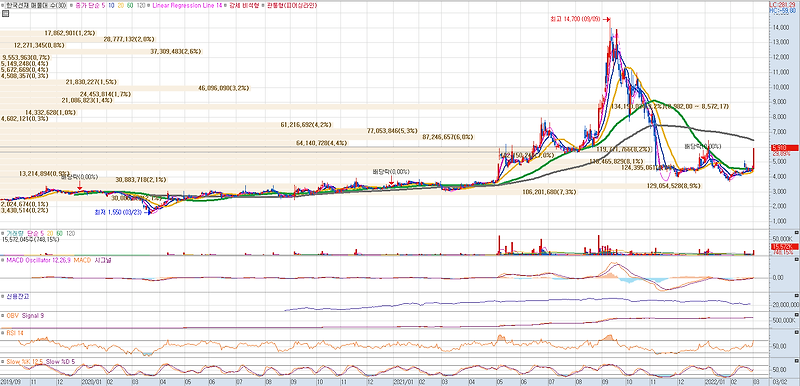
Task: Click the 20,000,000 axis label in 신용잔고 pane
Action: pyautogui.click(x=785, y=304)
